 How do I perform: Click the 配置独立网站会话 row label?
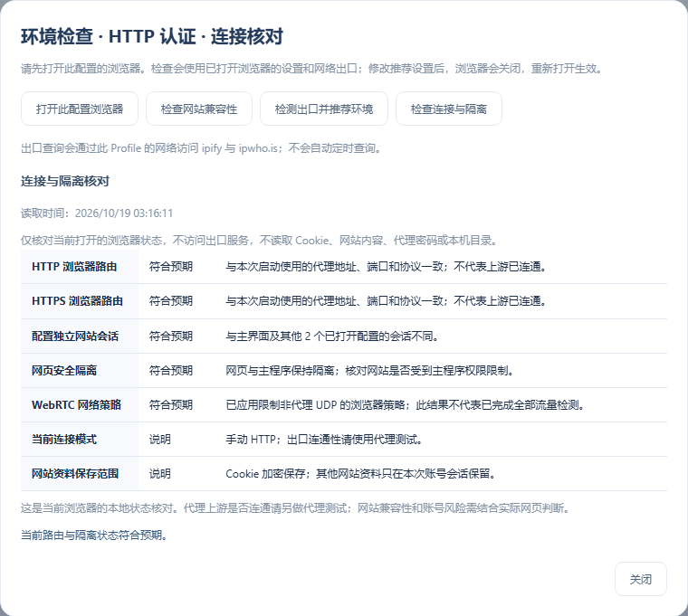coord(75,336)
